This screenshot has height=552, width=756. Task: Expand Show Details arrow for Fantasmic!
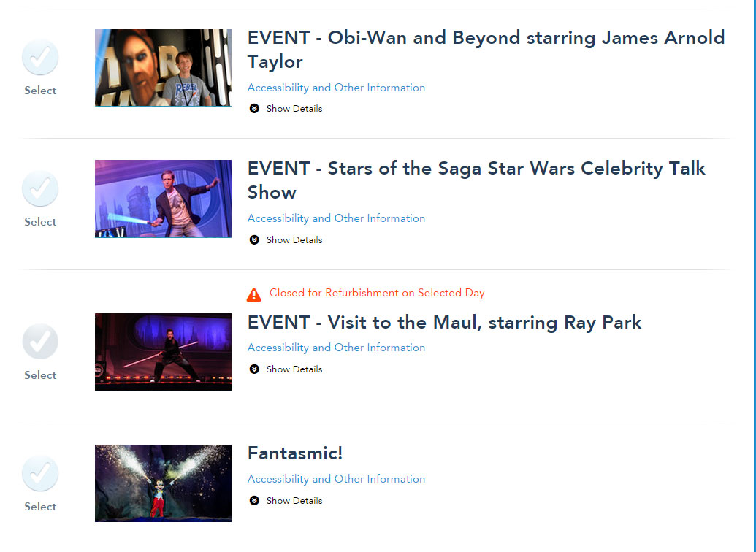[254, 501]
